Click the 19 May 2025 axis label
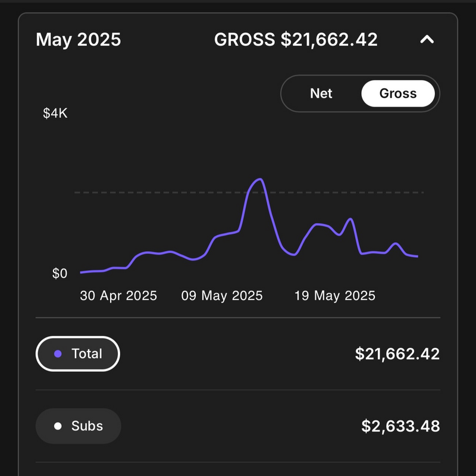This screenshot has height=476, width=476. 335,296
